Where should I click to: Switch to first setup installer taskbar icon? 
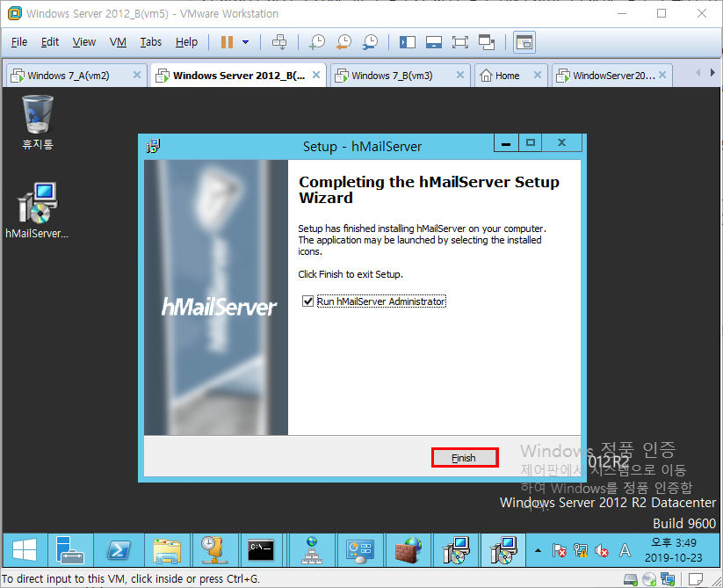point(456,550)
